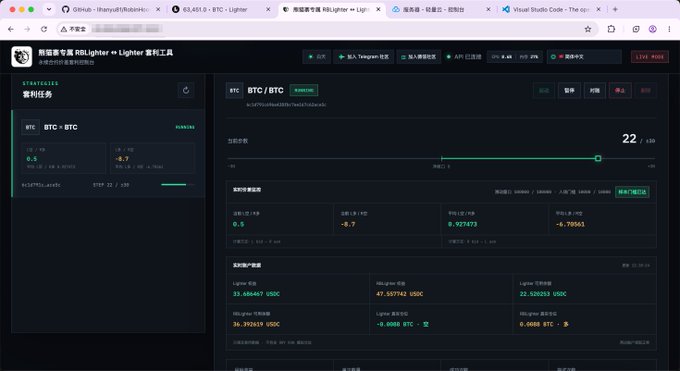Click the 0.0088 BTC long position
Image resolution: width=680 pixels, height=371 pixels.
[x=544, y=324]
